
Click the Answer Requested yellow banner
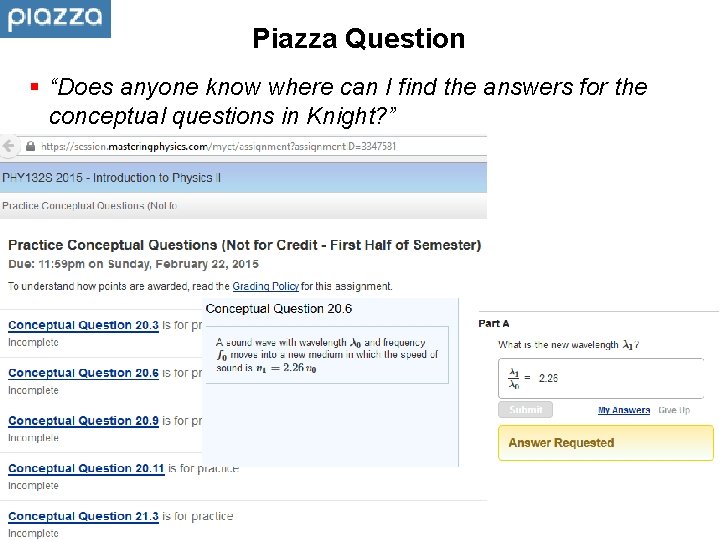click(x=606, y=443)
